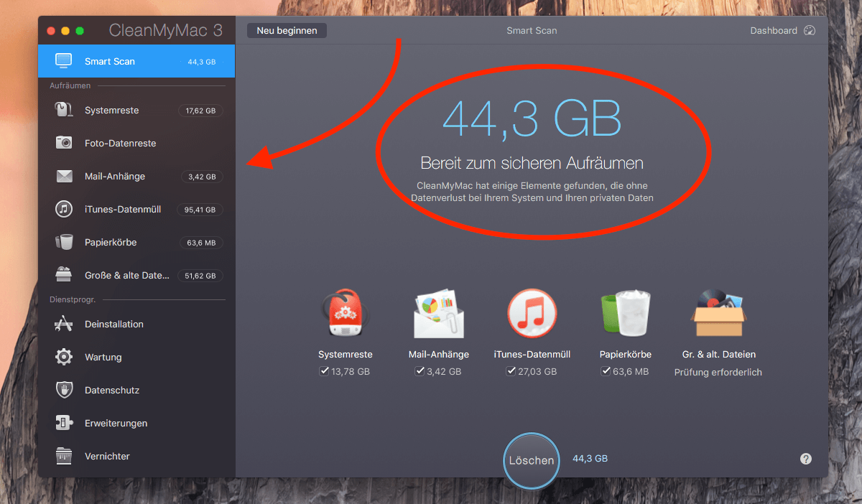Image resolution: width=862 pixels, height=504 pixels.
Task: Click the Systemreste vacuum icon in sidebar
Action: pyautogui.click(x=65, y=110)
